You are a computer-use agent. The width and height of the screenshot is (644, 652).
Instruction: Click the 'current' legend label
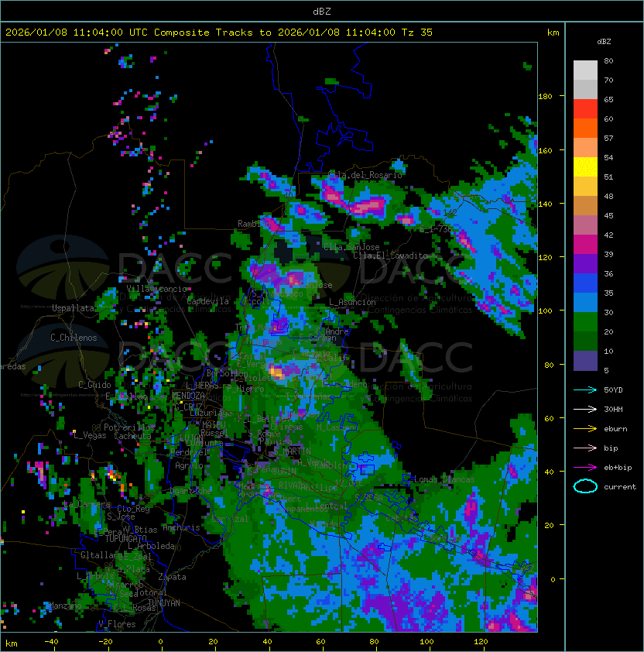[620, 487]
